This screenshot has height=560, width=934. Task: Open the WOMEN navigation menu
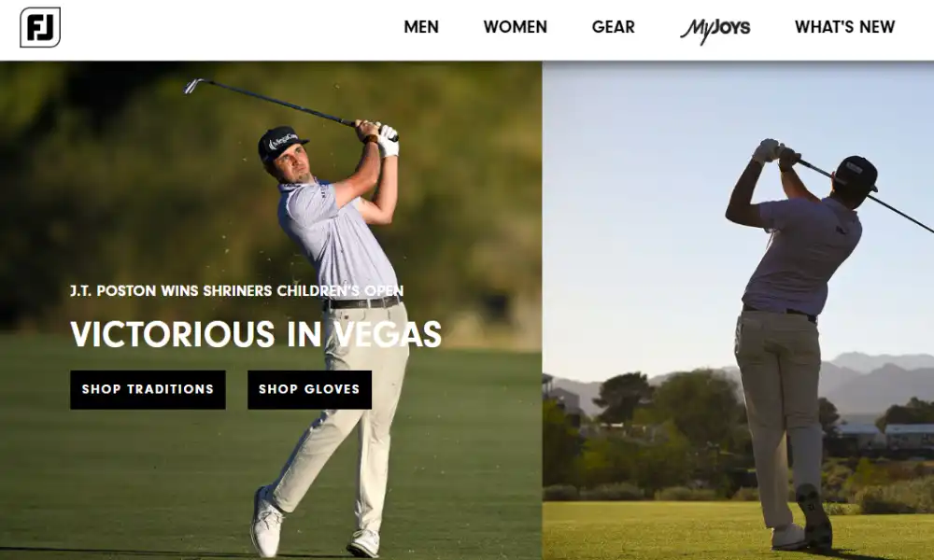point(516,27)
